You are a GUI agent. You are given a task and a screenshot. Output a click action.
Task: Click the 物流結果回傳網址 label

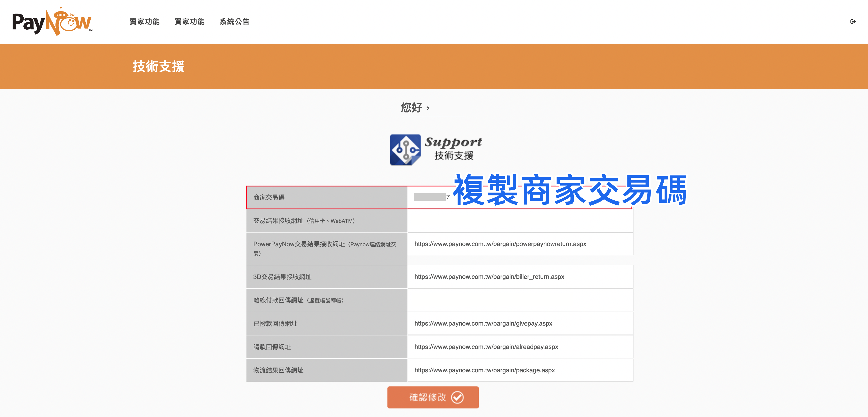point(278,370)
